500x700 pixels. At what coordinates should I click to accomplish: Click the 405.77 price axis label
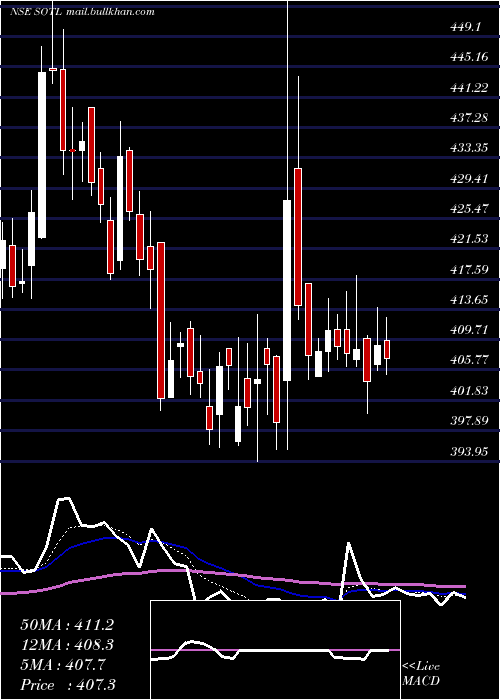[x=469, y=360]
